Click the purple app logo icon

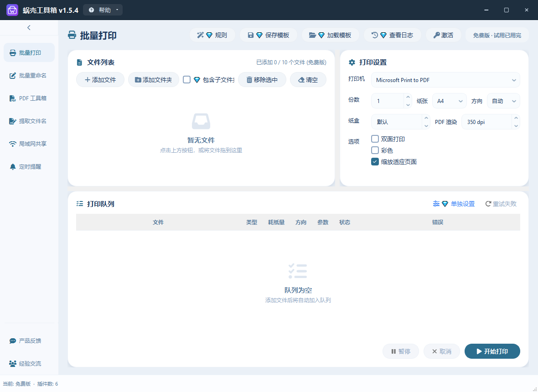click(12, 10)
